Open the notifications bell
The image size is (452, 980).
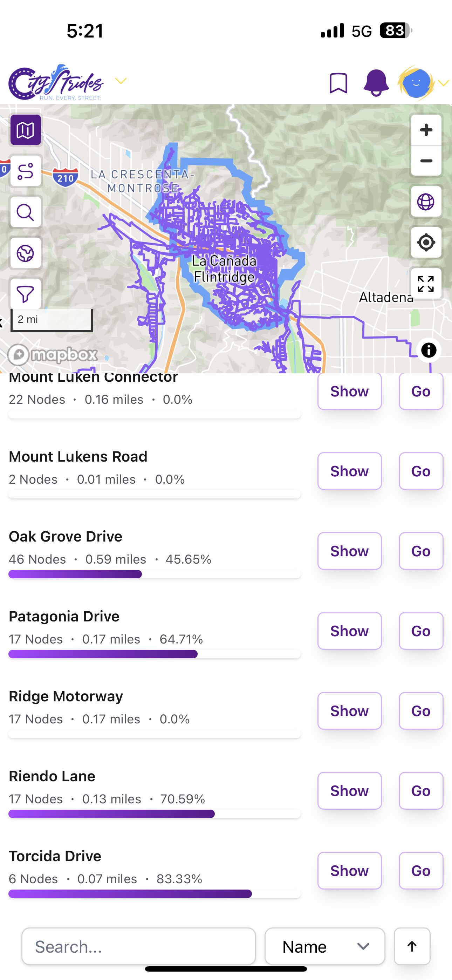point(376,83)
